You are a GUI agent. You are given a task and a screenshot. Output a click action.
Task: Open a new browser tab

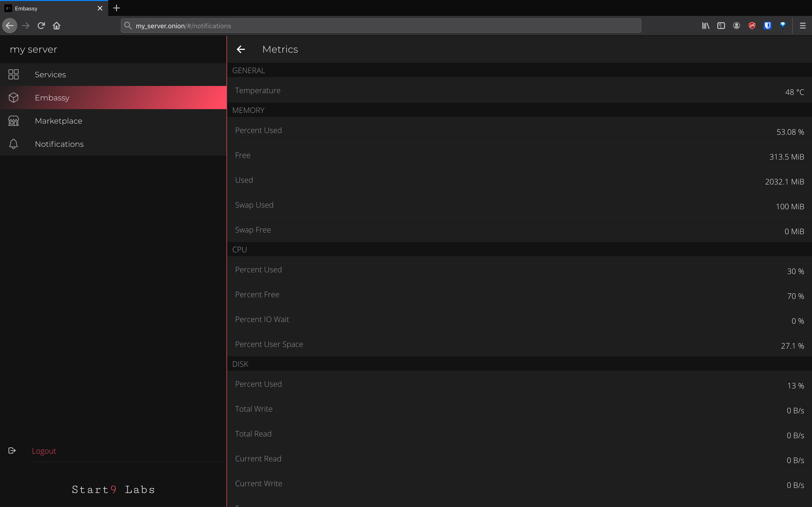pos(116,8)
